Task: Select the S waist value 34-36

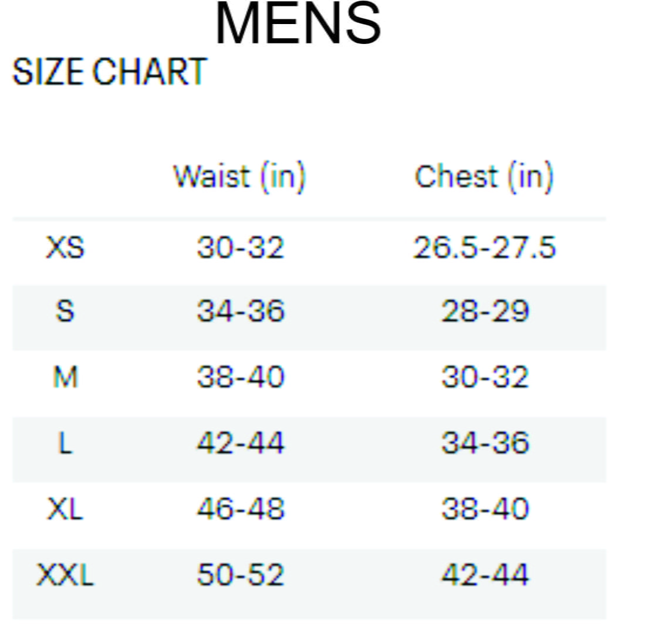Action: (x=241, y=311)
